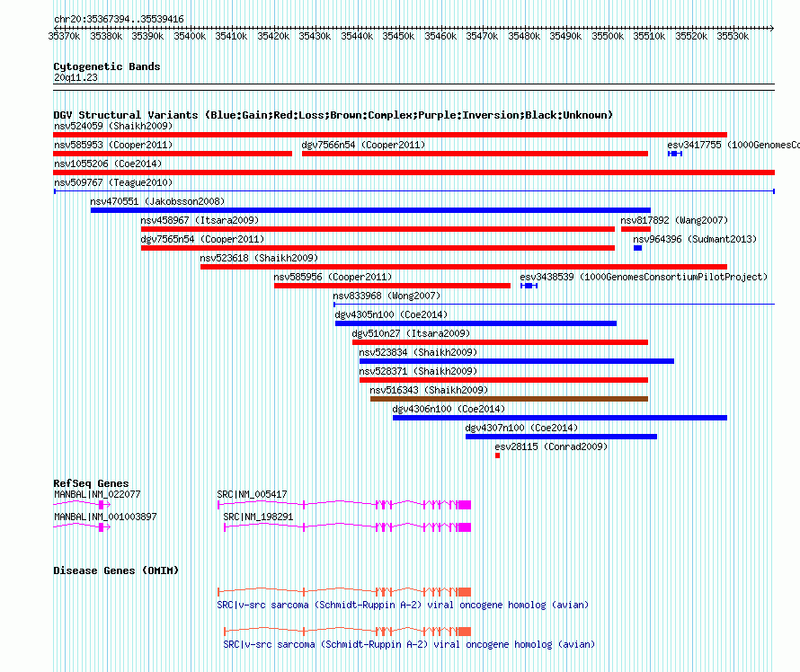Click the nsv523618 (Shaikh2009) loss bar
This screenshot has width=800, height=672.
coord(464,267)
